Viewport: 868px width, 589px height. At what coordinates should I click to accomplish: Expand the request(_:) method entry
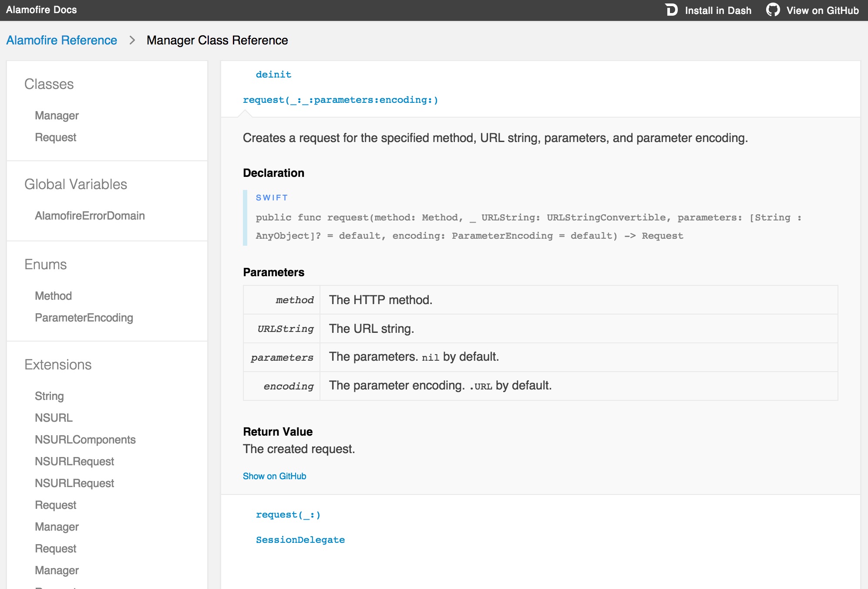click(x=288, y=515)
